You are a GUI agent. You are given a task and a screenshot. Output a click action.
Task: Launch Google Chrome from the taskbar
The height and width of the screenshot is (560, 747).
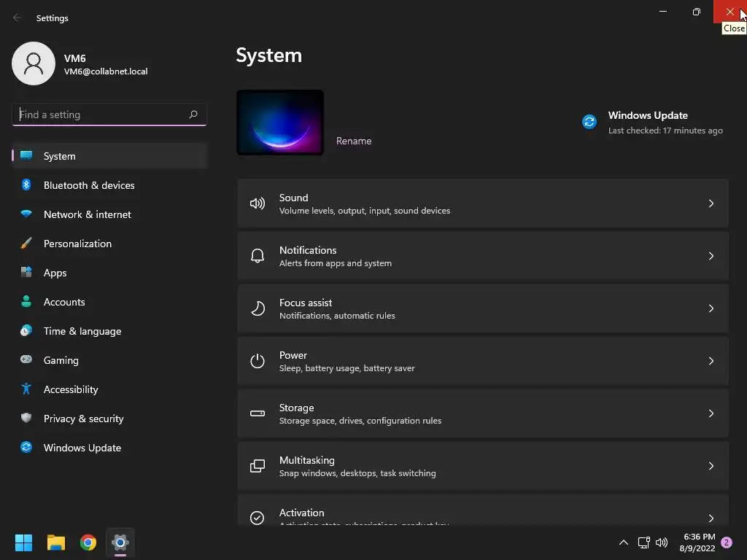pyautogui.click(x=88, y=542)
